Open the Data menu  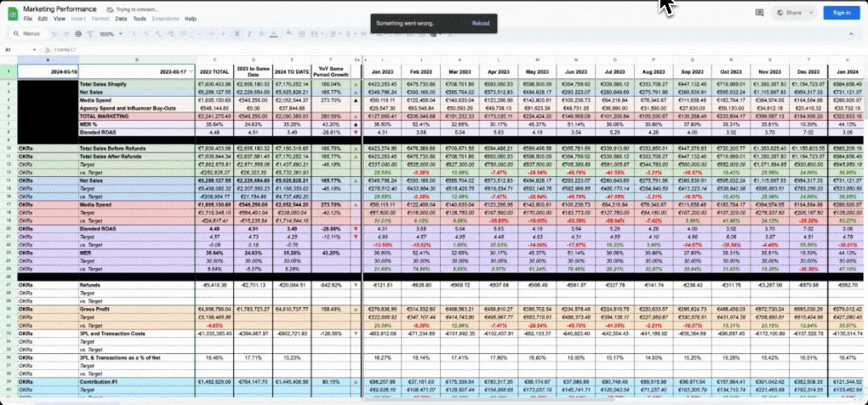coord(121,19)
